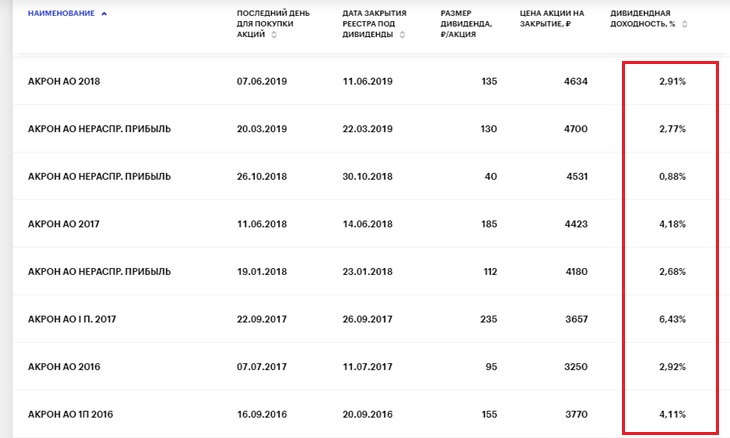This screenshot has height=438, width=730.
Task: Click the Размер дивиденда column header
Action: click(x=466, y=24)
